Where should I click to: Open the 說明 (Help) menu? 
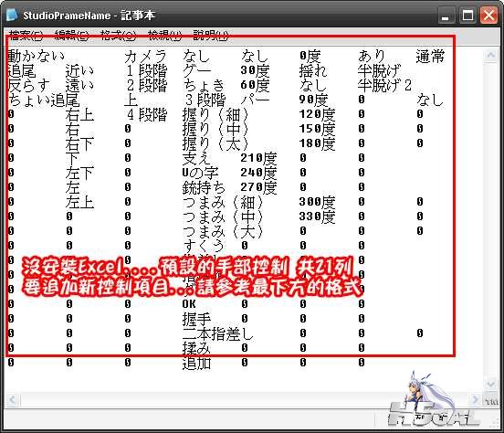click(x=211, y=35)
